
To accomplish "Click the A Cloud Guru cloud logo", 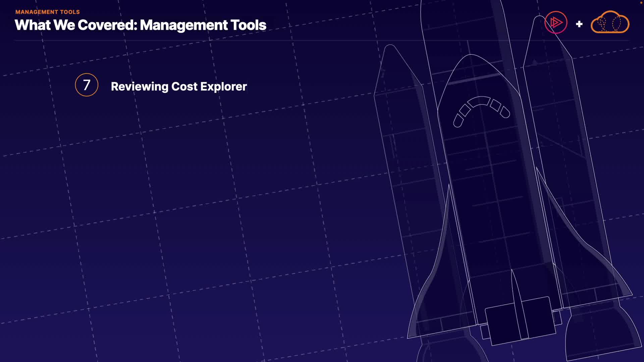I will coord(610,23).
